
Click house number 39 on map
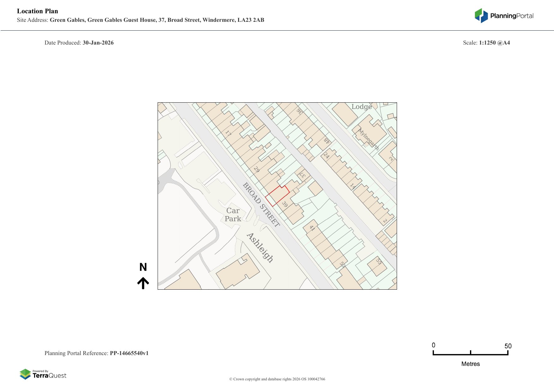(285, 204)
